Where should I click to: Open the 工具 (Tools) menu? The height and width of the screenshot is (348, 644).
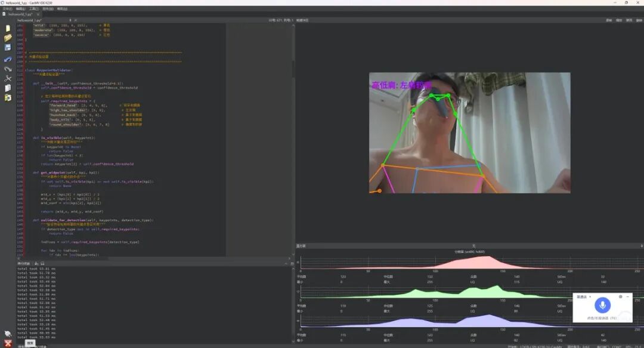pos(33,9)
